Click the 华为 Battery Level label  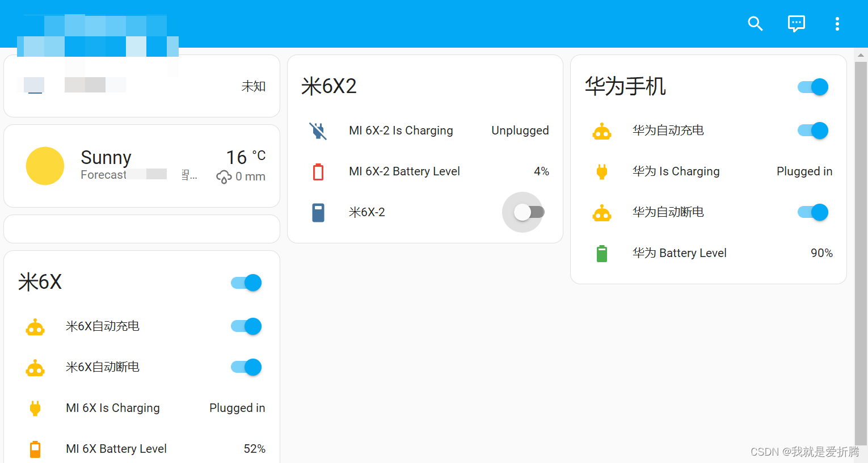tap(680, 253)
